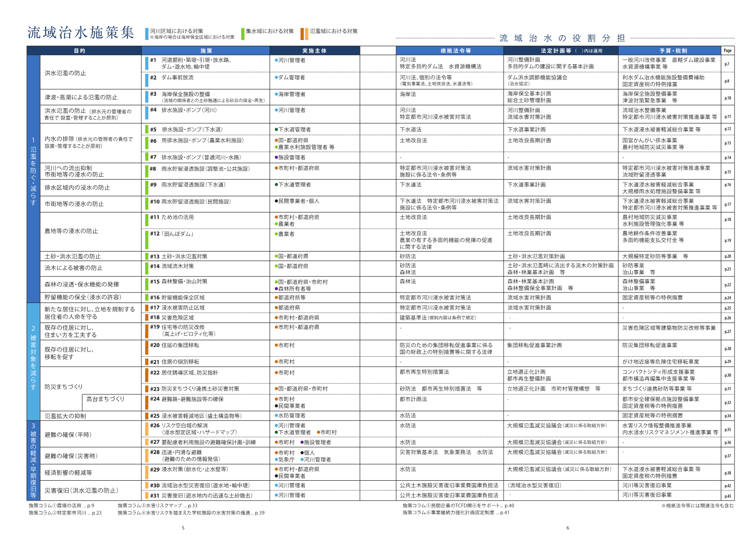The height and width of the screenshot is (535, 756).
Task: Click the orange legend swatch for 氾濫域における対策
Action: (x=304, y=34)
